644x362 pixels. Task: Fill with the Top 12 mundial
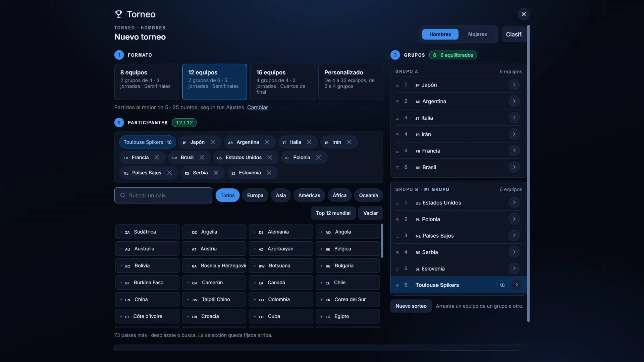333,213
